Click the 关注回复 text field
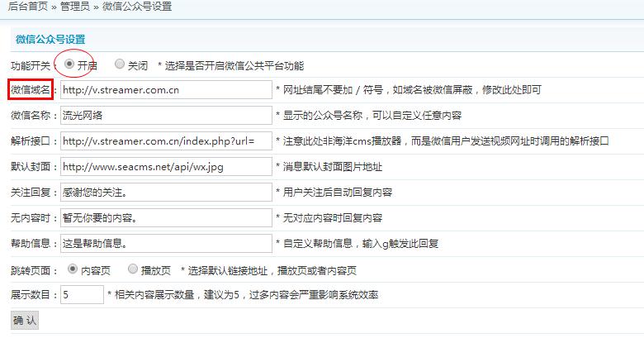The width and height of the screenshot is (644, 338). click(166, 192)
